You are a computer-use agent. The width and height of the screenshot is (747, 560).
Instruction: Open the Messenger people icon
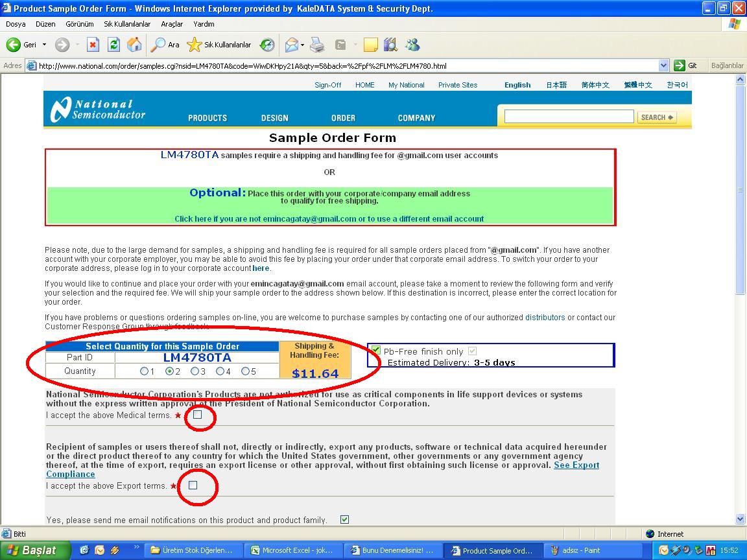[412, 45]
